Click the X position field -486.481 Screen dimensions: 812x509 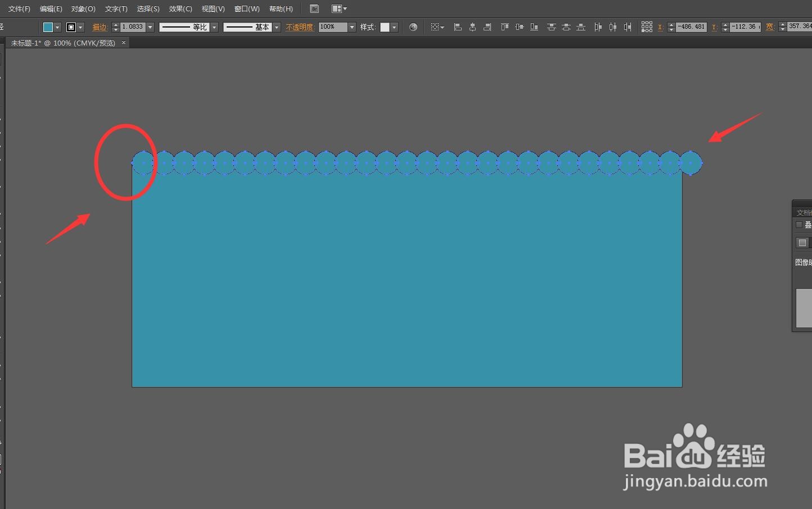[x=691, y=27]
